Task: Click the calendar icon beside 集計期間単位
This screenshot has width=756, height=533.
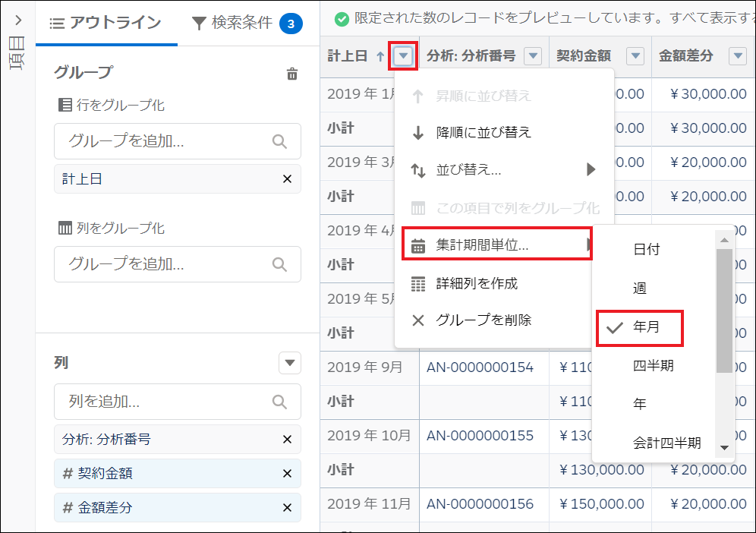Action: [x=417, y=244]
